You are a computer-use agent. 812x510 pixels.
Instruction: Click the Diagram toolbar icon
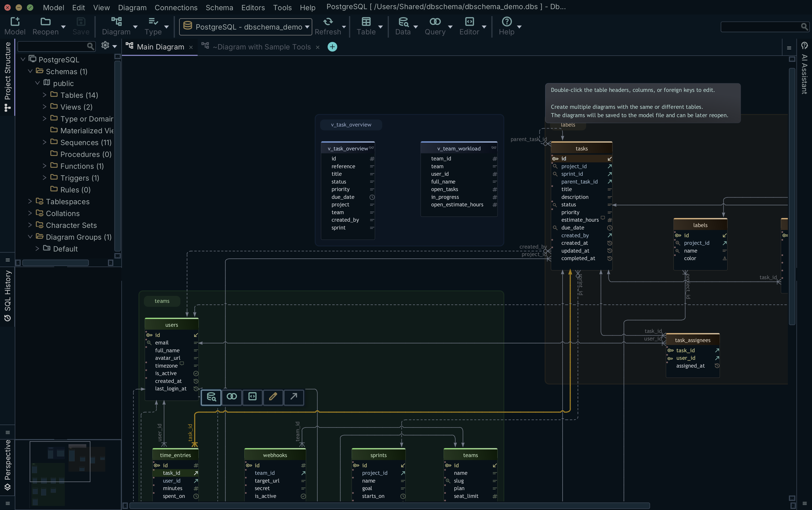pos(116,21)
